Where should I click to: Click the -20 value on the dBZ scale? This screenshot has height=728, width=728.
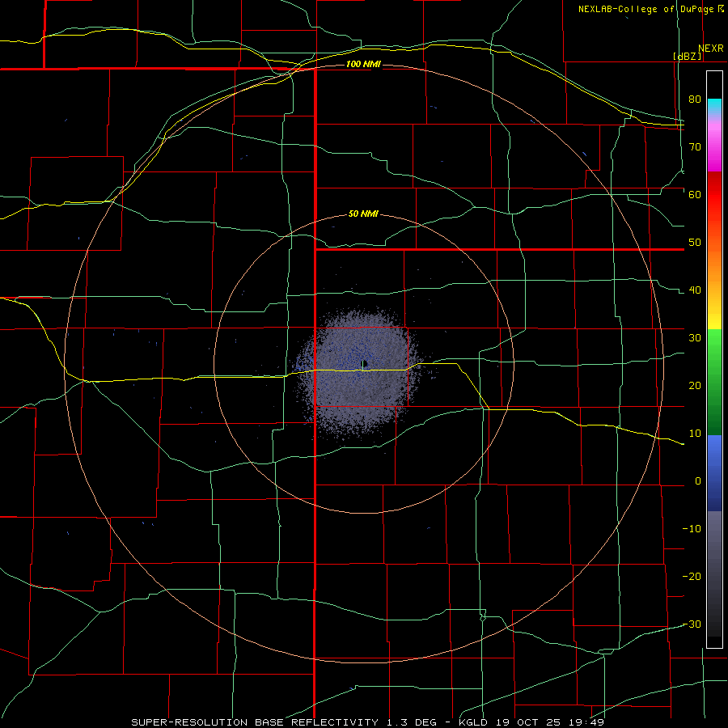tap(692, 576)
